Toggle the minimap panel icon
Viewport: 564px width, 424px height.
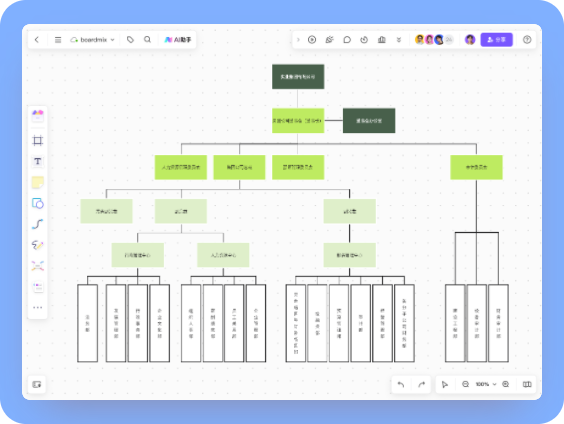click(x=37, y=384)
